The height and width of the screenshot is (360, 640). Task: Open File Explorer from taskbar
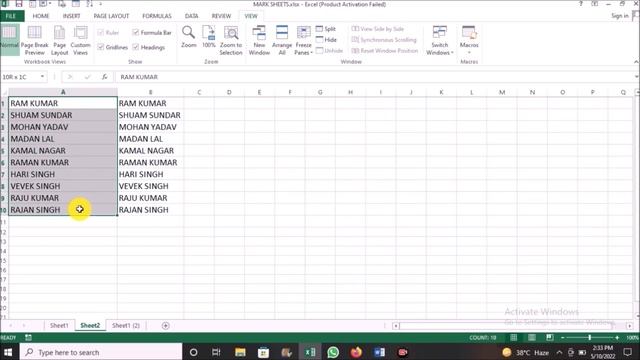click(x=240, y=352)
